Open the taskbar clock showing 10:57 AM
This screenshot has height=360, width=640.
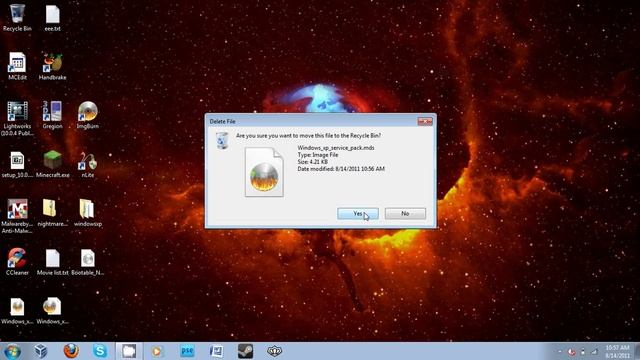tap(617, 351)
